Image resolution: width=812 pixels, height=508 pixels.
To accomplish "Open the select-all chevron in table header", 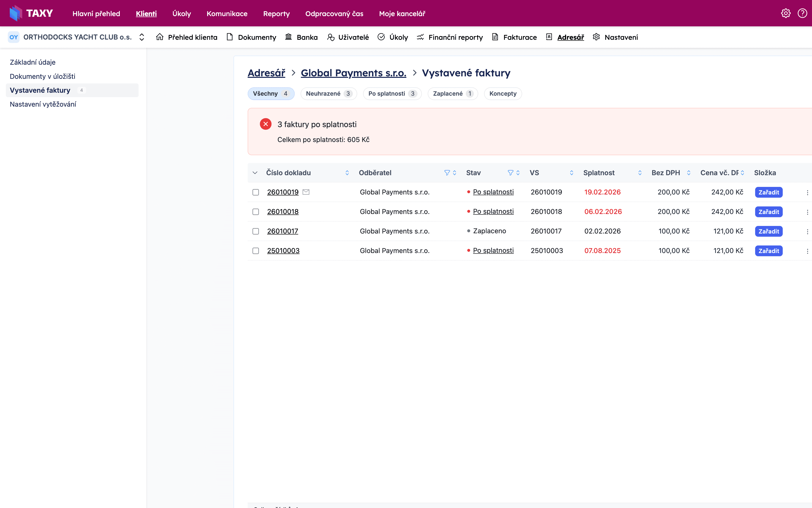I will [255, 173].
